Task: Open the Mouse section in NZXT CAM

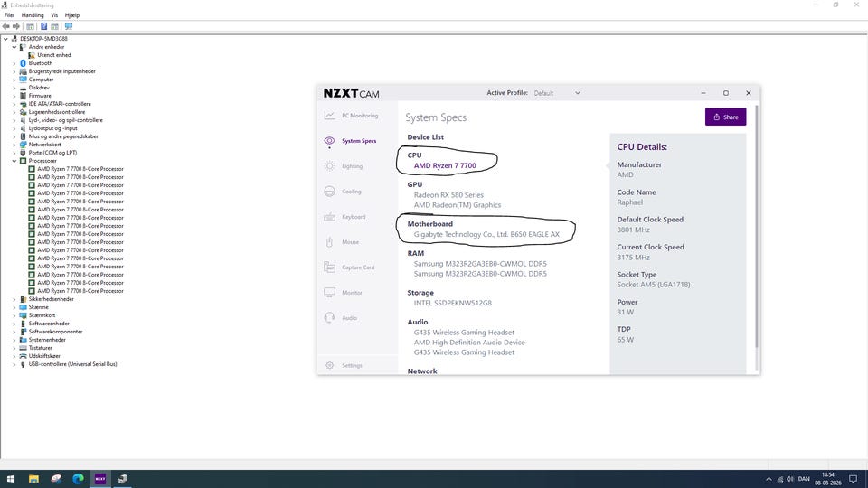Action: [x=342, y=242]
